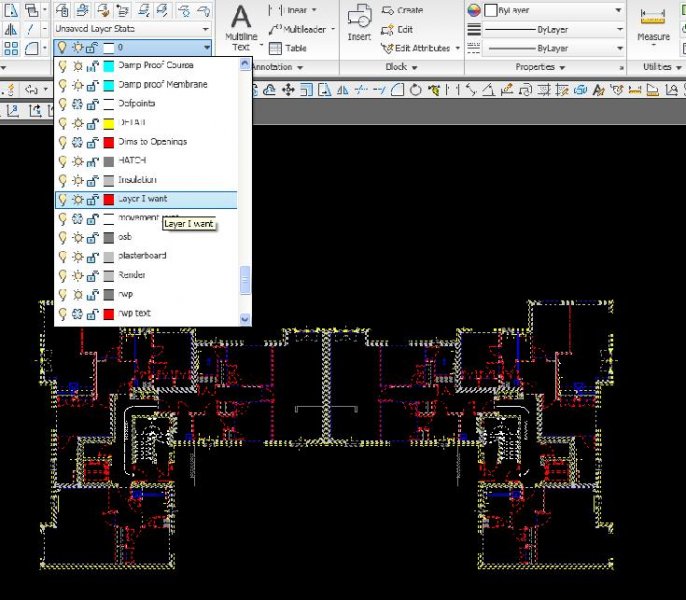This screenshot has width=686, height=600.
Task: Toggle freeze icon for Defpoints layer
Action: pos(76,104)
